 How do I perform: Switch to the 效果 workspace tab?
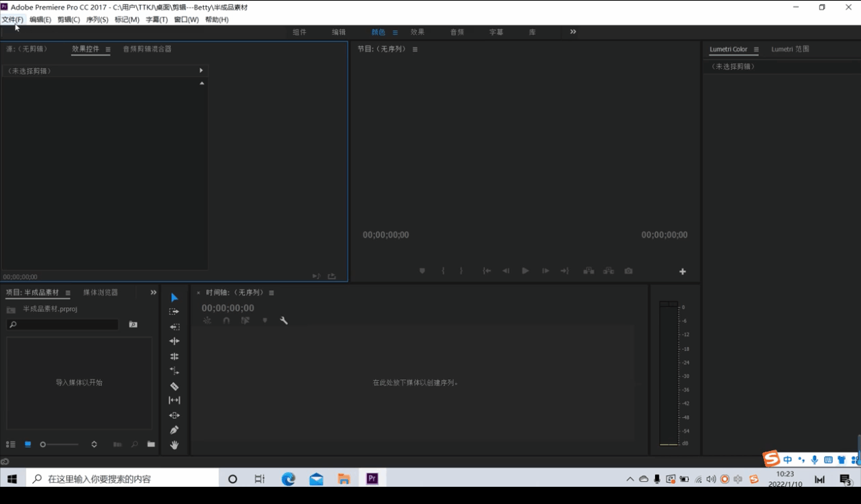(417, 32)
